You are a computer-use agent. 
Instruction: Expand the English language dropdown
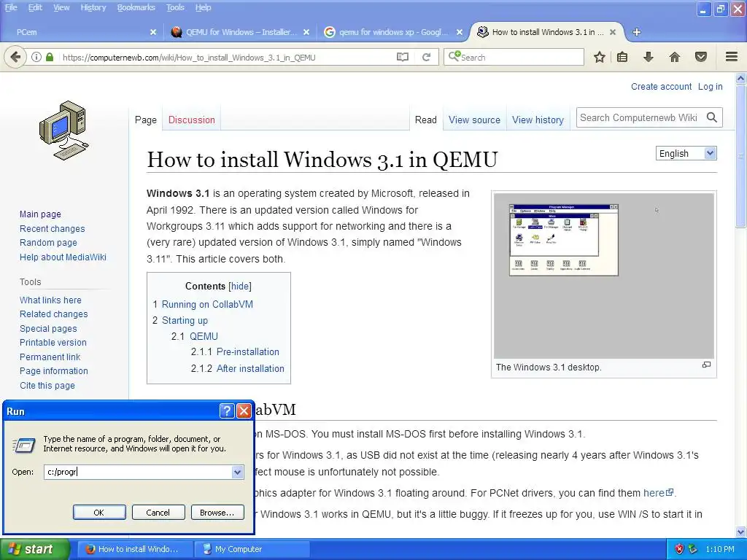[x=686, y=153]
